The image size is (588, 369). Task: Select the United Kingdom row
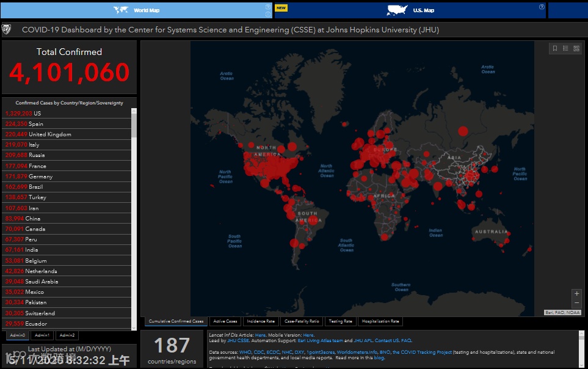(x=67, y=134)
